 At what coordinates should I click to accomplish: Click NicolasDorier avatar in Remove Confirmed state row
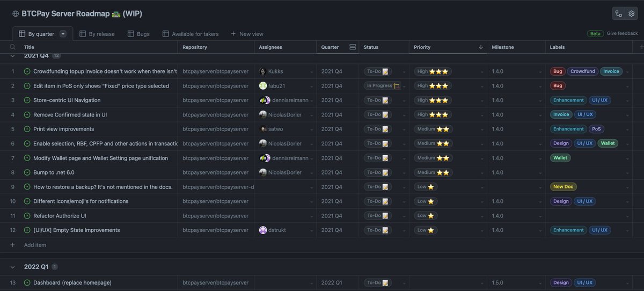[x=263, y=115]
